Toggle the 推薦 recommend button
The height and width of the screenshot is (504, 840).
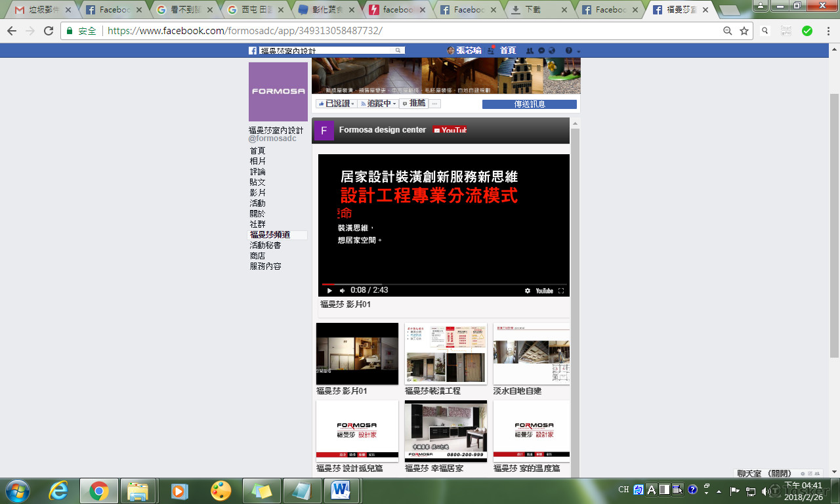(413, 104)
